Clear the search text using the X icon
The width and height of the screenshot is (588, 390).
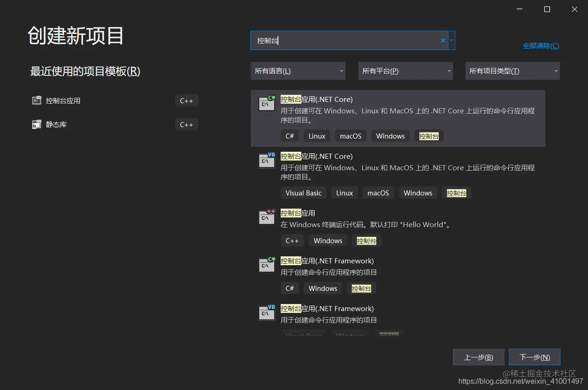(442, 40)
